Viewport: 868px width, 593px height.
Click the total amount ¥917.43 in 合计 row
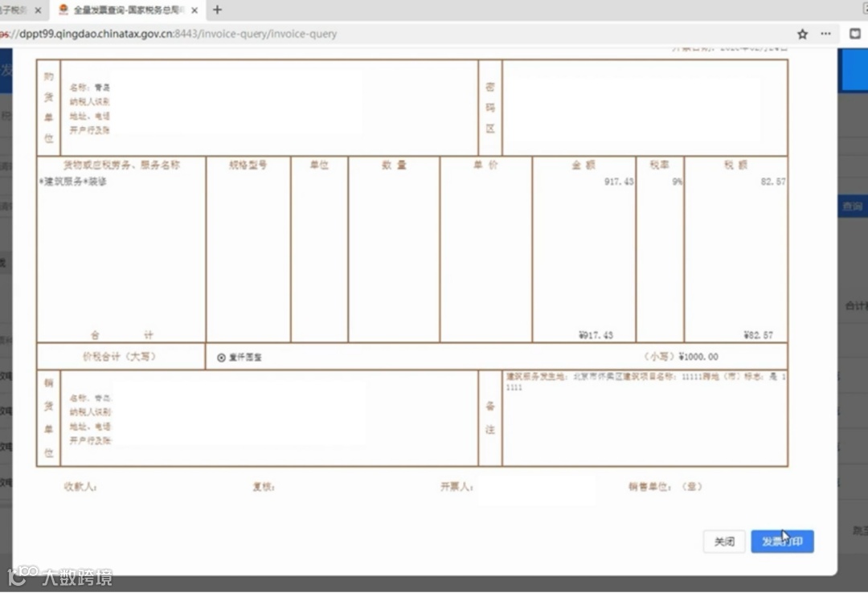tap(596, 335)
